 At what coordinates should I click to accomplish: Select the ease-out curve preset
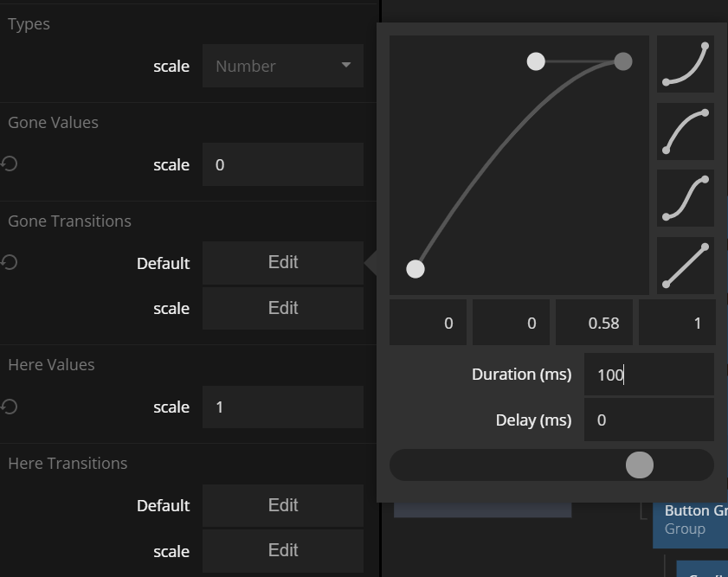coord(686,131)
